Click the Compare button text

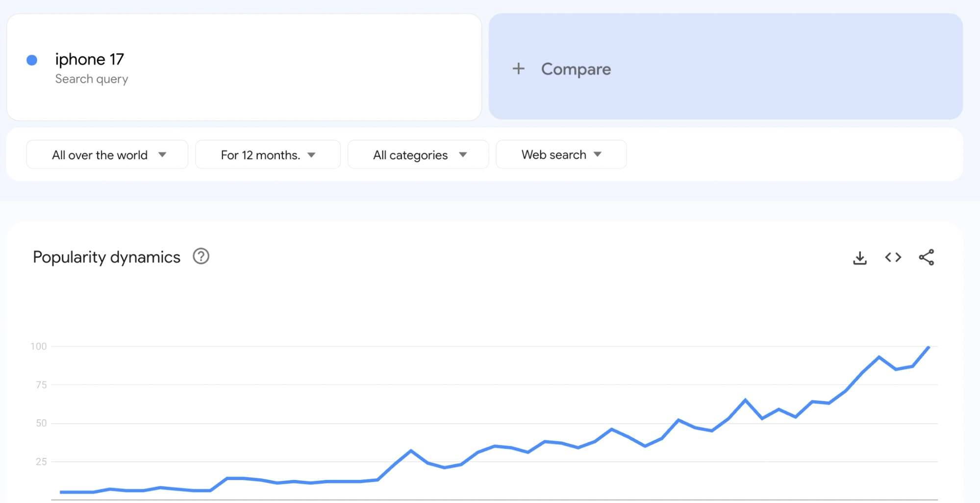click(x=576, y=69)
